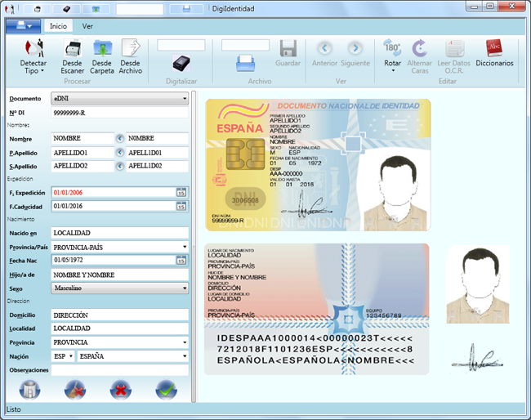This screenshot has width=531, height=420.
Task: Click the Observaciones text field
Action: (x=119, y=370)
